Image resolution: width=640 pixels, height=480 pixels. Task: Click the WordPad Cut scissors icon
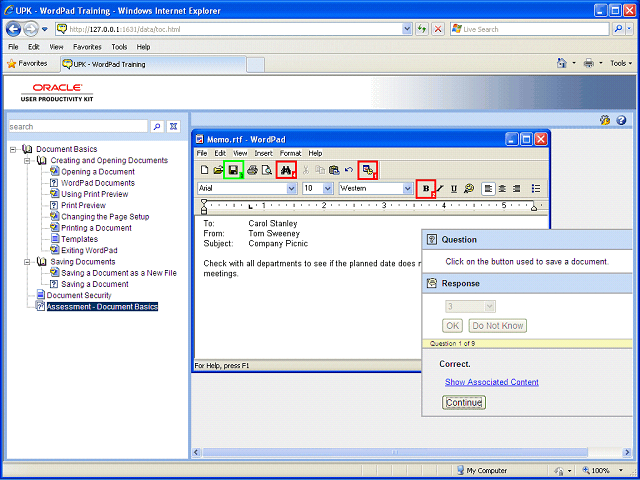pyautogui.click(x=306, y=170)
